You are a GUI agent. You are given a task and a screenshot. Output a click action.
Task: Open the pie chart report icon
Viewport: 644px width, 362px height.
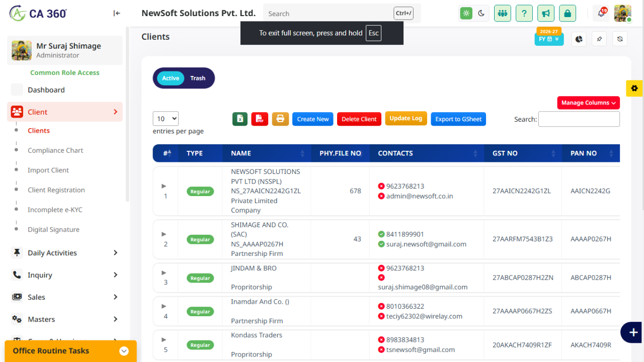click(x=579, y=39)
